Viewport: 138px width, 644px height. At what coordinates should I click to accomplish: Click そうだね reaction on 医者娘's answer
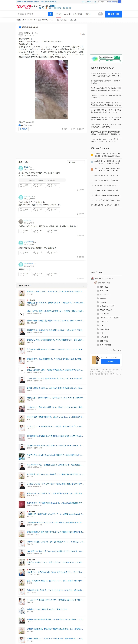[x=39, y=185]
